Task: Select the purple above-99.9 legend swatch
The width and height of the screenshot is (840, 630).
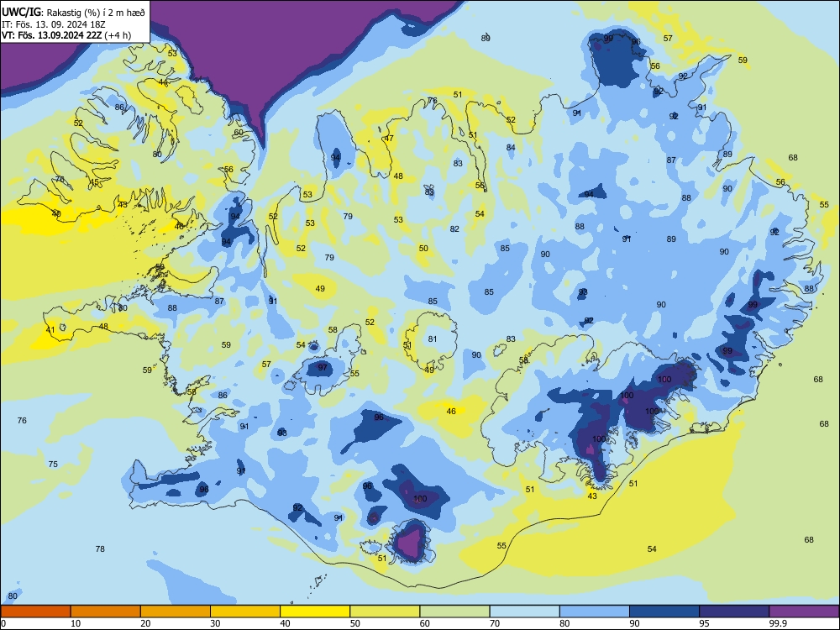Action: click(x=804, y=612)
